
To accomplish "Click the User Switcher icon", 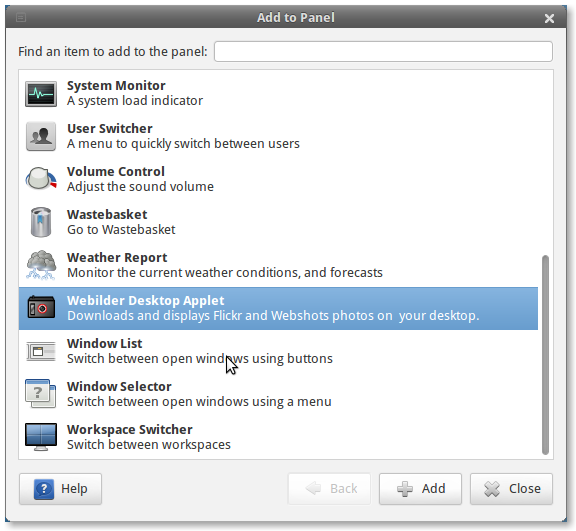I will pos(41,137).
